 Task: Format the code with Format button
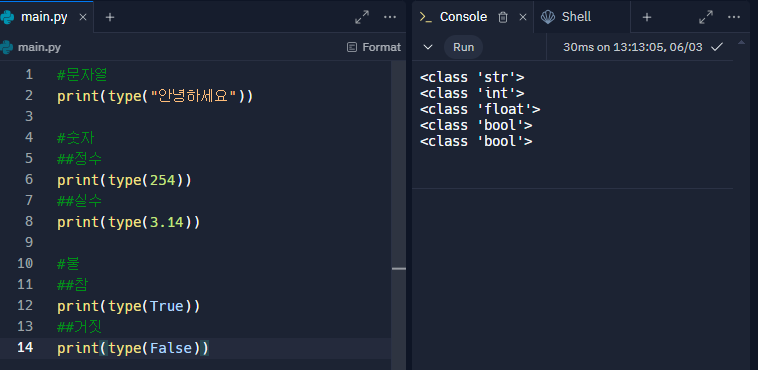click(374, 47)
